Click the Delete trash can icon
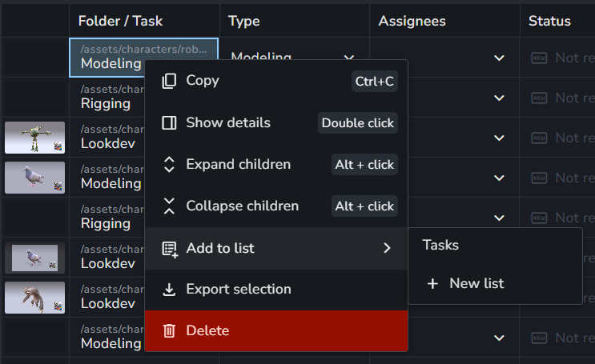Viewport: 595px width, 364px height. [169, 330]
